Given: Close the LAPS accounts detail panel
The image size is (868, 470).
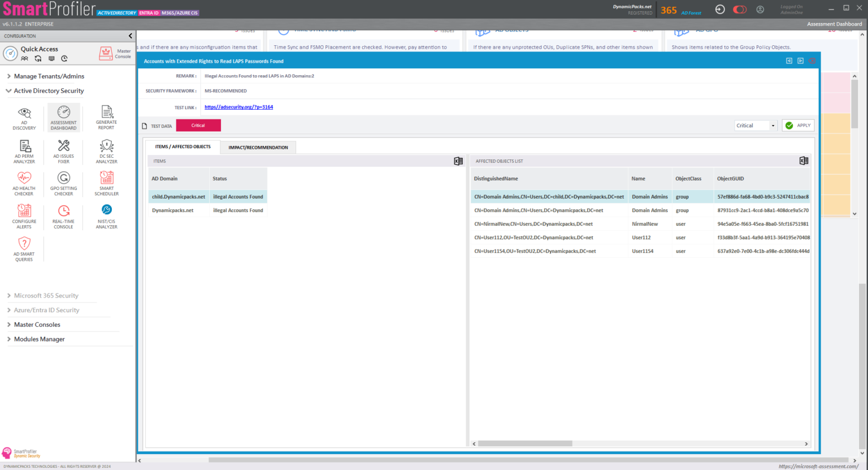Looking at the screenshot, I should pyautogui.click(x=812, y=61).
